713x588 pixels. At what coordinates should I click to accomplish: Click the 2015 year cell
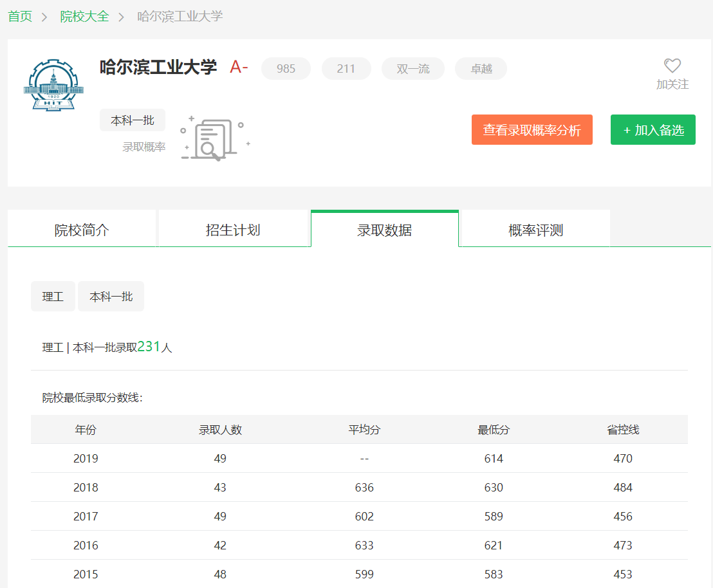(x=86, y=574)
